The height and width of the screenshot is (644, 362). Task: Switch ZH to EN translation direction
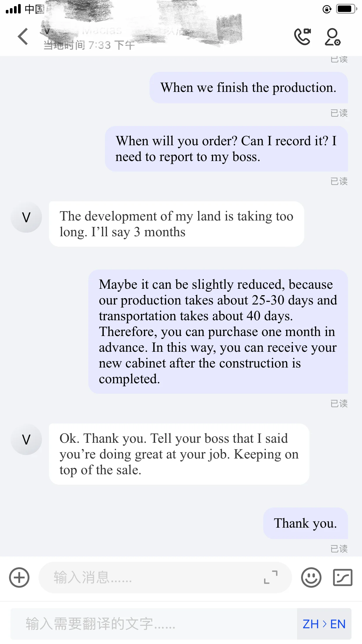[x=324, y=624]
